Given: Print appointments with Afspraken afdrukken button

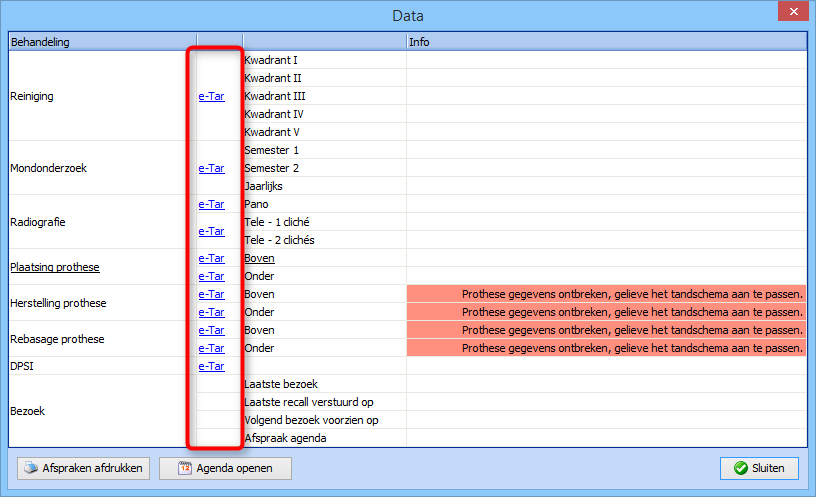Looking at the screenshot, I should [x=83, y=468].
